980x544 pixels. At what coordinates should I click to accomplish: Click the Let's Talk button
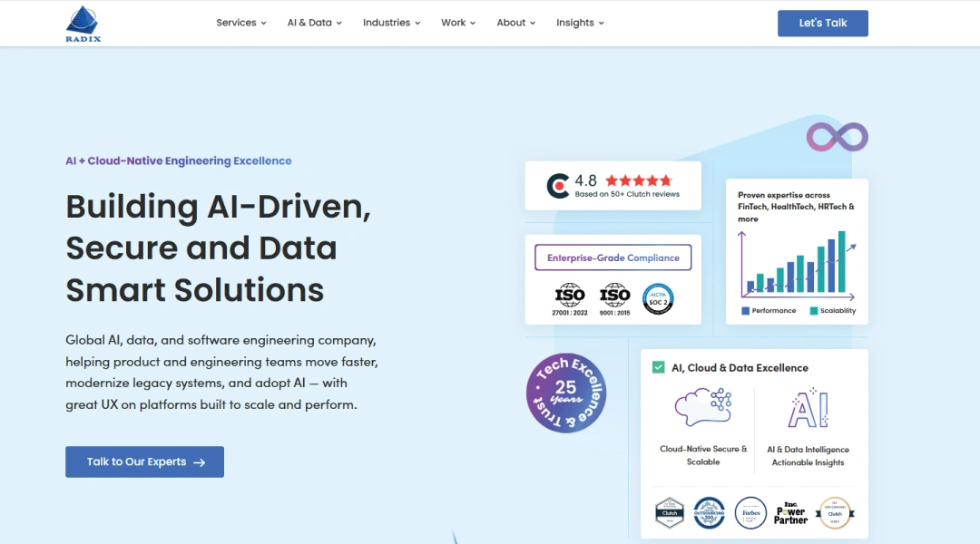822,24
